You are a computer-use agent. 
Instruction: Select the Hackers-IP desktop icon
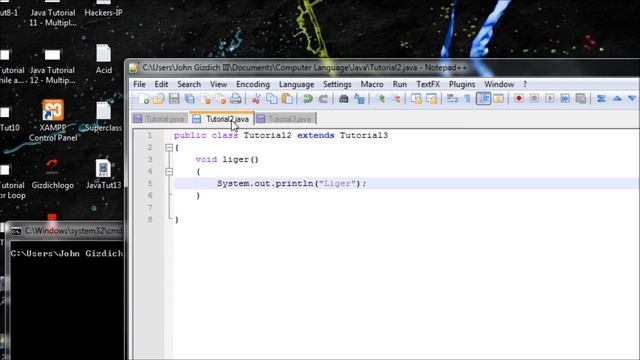pos(103,8)
